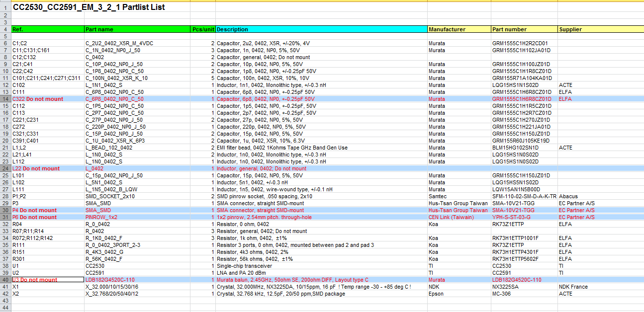Select cell 'C322 Do not mount'
The image size is (644, 312).
tap(48, 99)
